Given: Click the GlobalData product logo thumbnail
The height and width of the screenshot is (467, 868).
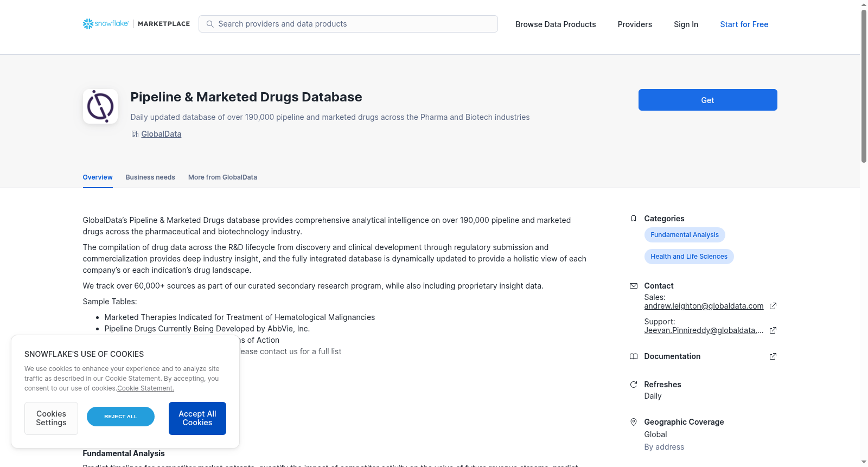Looking at the screenshot, I should [x=100, y=106].
